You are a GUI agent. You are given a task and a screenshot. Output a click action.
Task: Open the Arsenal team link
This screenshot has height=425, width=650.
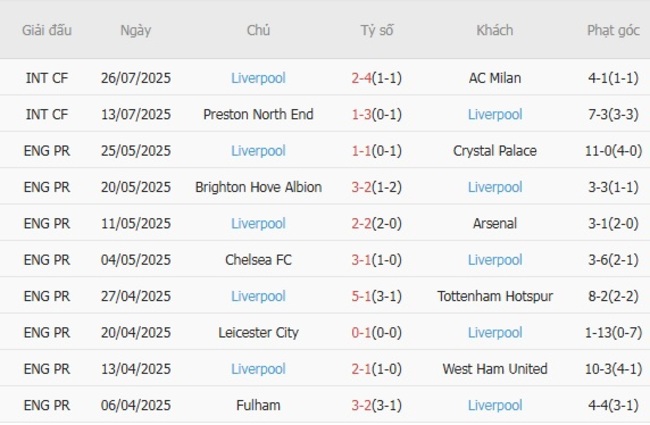coord(494,223)
